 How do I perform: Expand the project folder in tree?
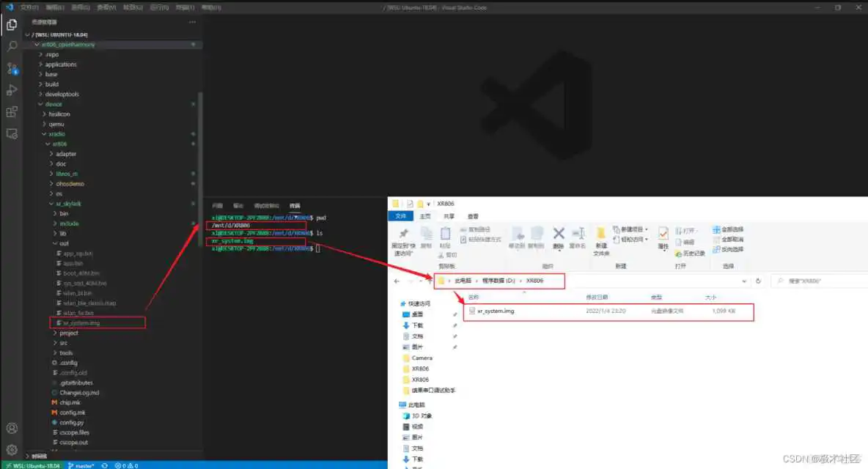coord(68,333)
